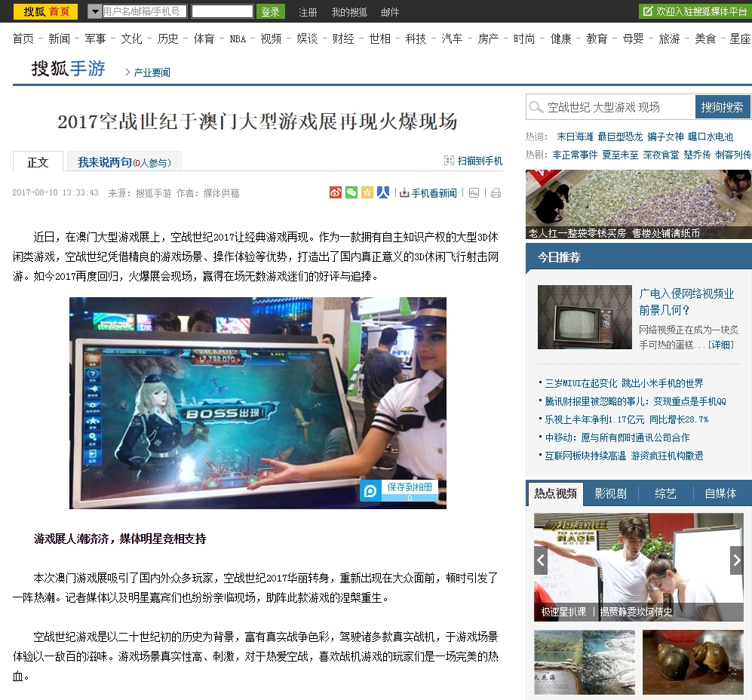Go to previous hot video slide arrow
Viewport: 752px width, 700px height.
[x=540, y=560]
